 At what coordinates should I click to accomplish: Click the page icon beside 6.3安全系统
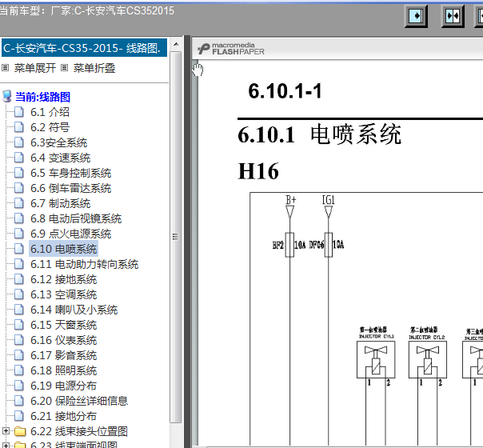[x=18, y=142]
